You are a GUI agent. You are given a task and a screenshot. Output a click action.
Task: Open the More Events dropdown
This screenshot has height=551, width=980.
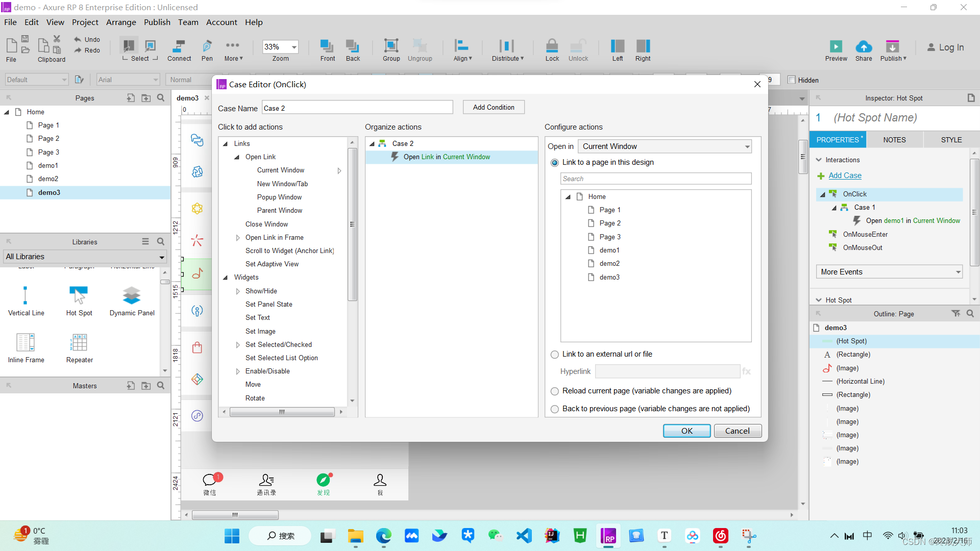tap(889, 272)
